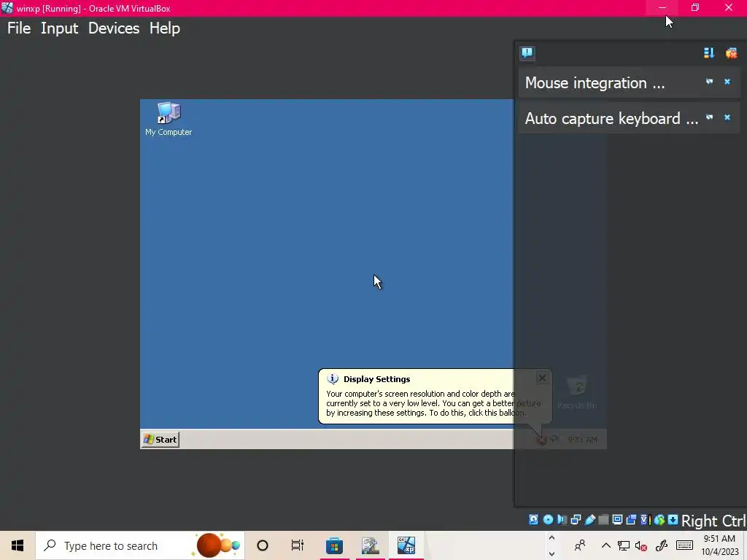Click the audio status icon
This screenshot has height=560, width=747.
coord(562,519)
